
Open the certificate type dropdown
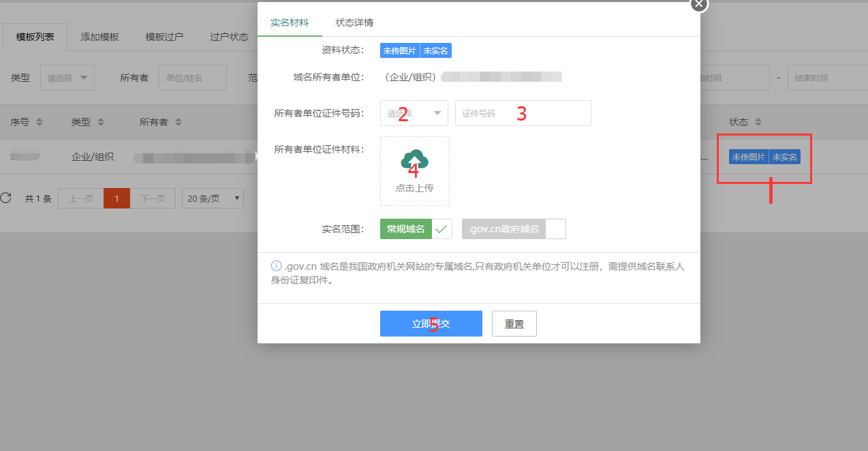[x=414, y=113]
